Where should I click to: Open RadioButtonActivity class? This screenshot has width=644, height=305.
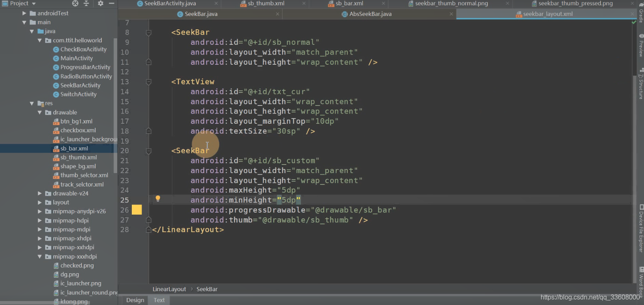pos(86,76)
